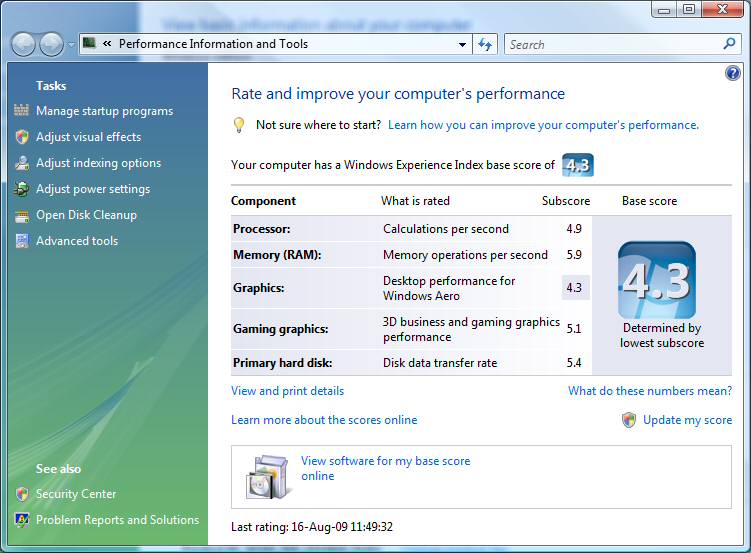The image size is (751, 553).
Task: Select the Memory (RAM) row label
Action: tap(277, 255)
